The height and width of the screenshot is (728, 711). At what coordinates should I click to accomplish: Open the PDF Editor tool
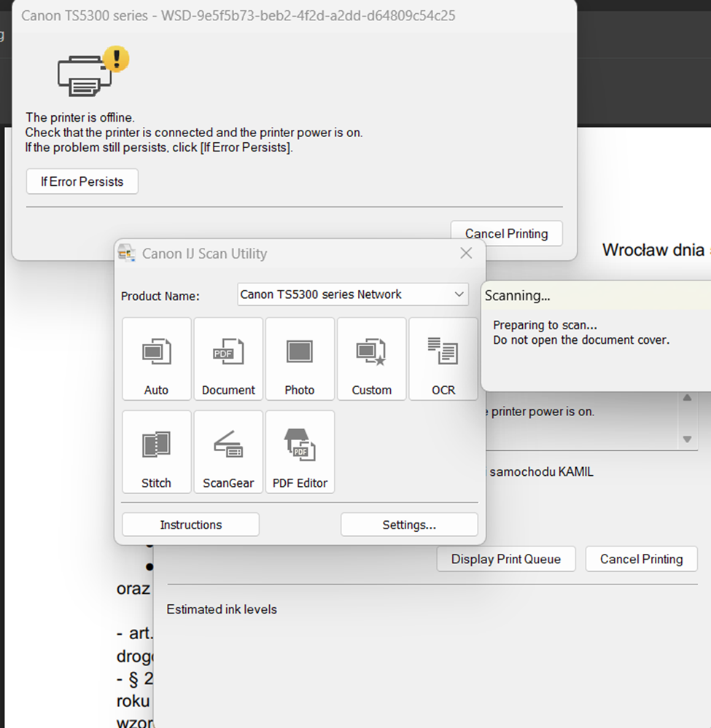pos(300,451)
